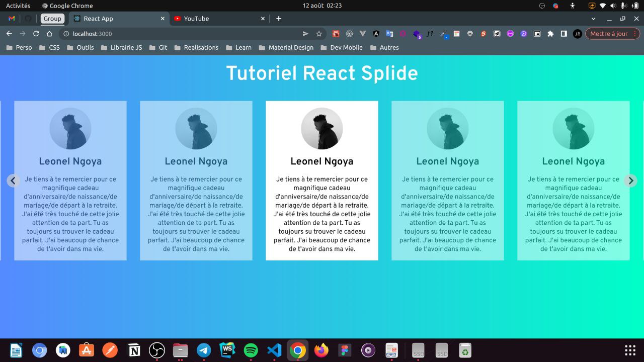The image size is (644, 362).
Task: Open the Chrome home page button
Action: [49, 34]
